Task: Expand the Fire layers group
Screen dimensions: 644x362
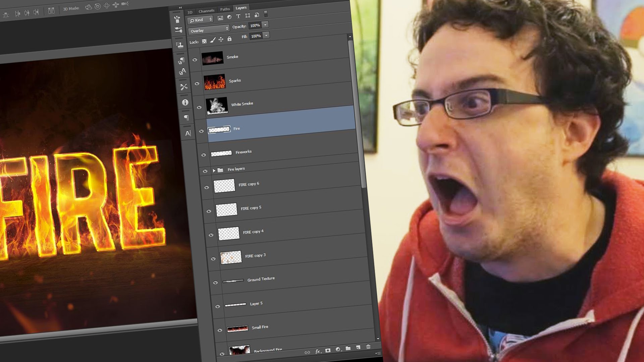Action: (x=214, y=171)
